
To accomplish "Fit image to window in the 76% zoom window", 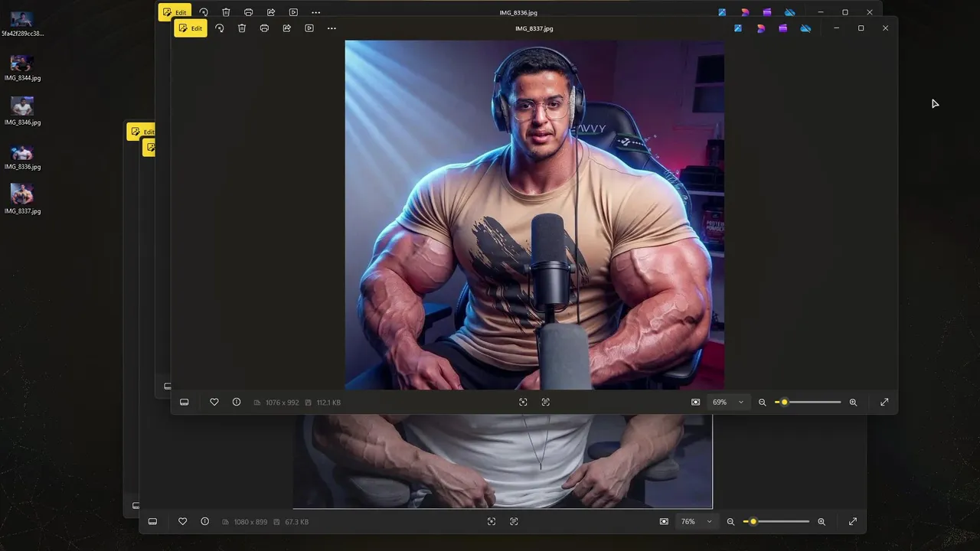I will point(492,522).
